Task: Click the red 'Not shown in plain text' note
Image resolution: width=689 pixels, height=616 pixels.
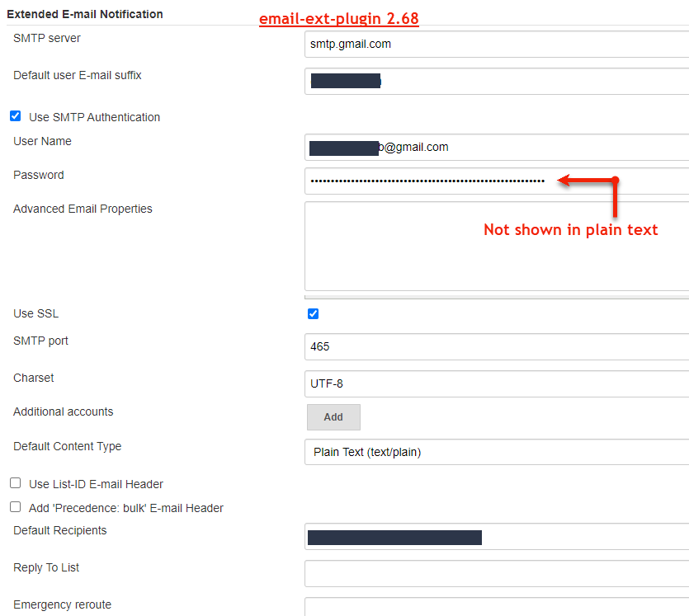Action: (x=570, y=230)
